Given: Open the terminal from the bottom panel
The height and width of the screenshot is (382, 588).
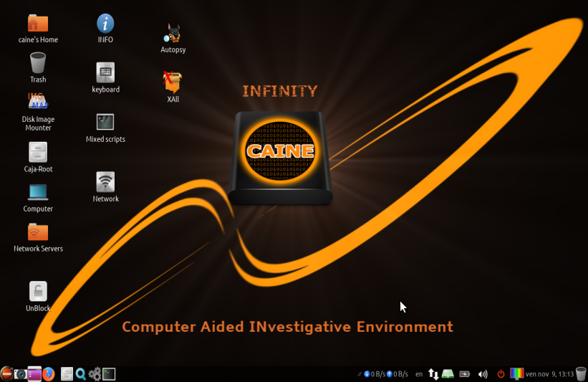Looking at the screenshot, I should pos(109,373).
